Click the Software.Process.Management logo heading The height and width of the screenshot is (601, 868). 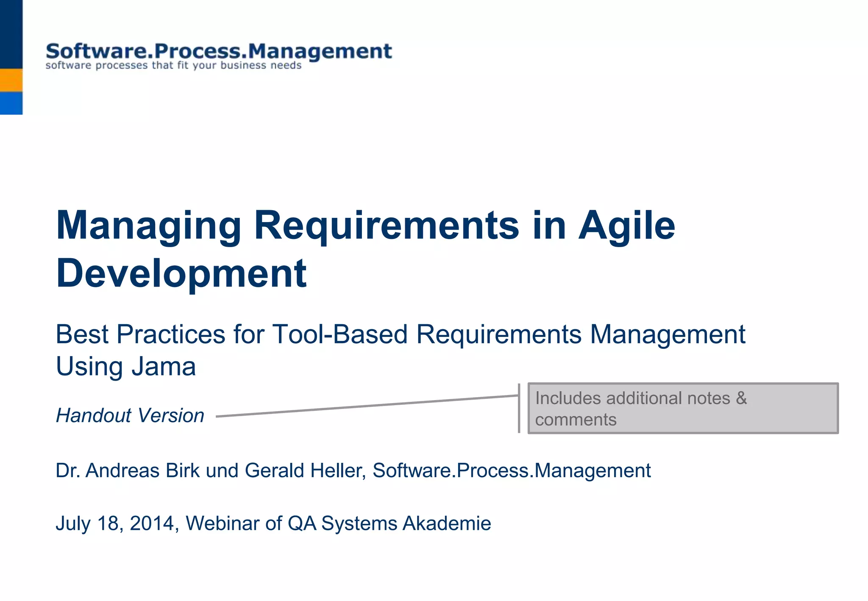pyautogui.click(x=218, y=51)
